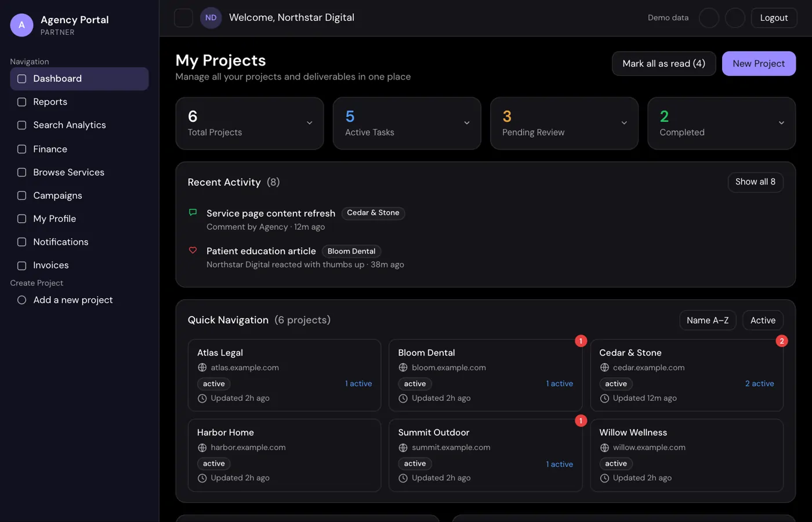The image size is (812, 522).
Task: Click the Dashboard icon in the sidebar
Action: [21, 79]
